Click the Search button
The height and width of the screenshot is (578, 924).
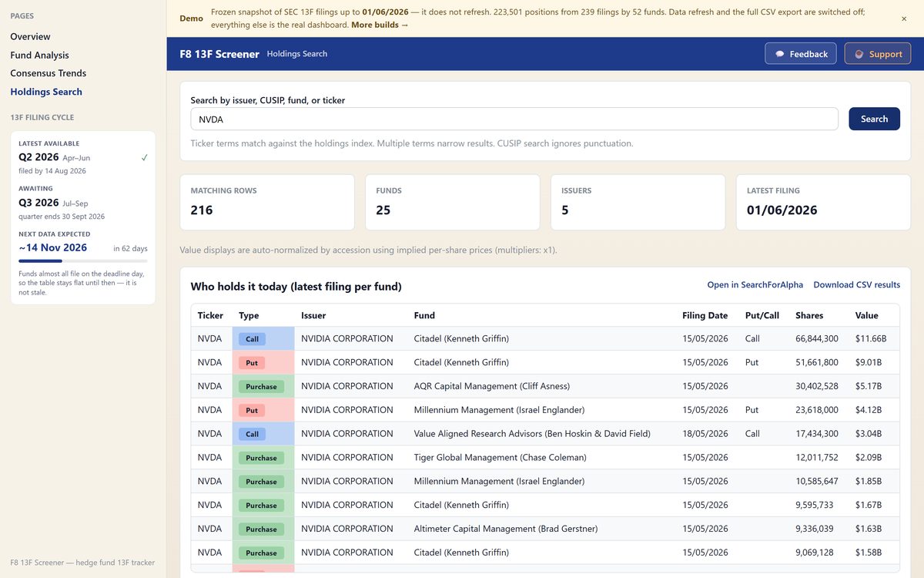pos(874,119)
